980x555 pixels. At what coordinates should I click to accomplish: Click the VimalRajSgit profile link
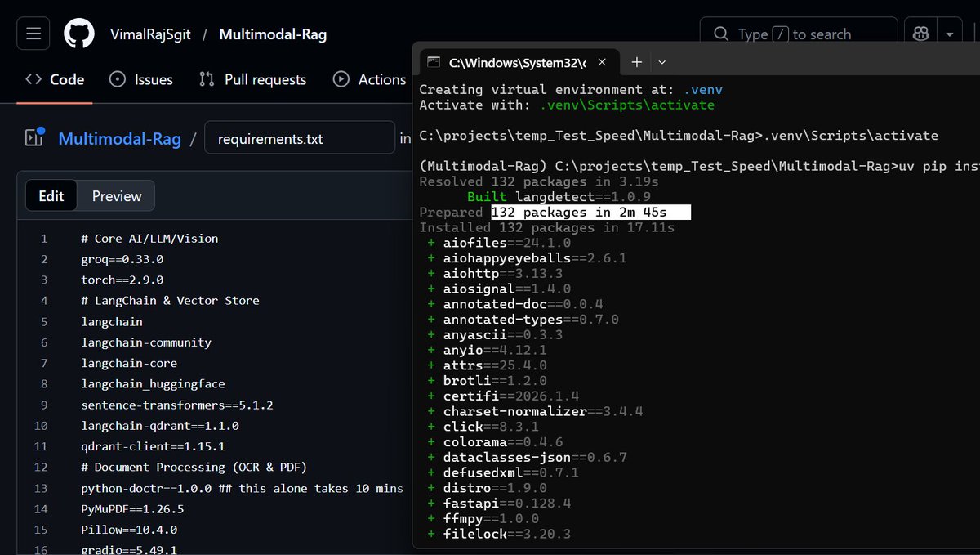coord(152,34)
